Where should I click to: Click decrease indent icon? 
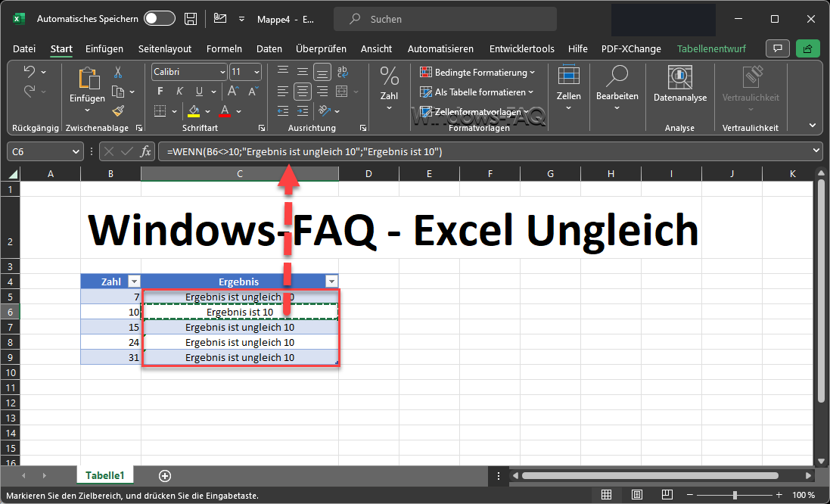coord(283,111)
